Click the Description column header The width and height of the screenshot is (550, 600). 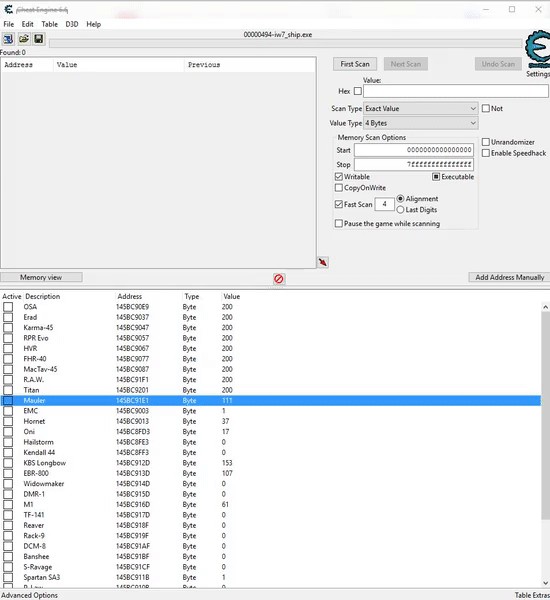coord(42,297)
